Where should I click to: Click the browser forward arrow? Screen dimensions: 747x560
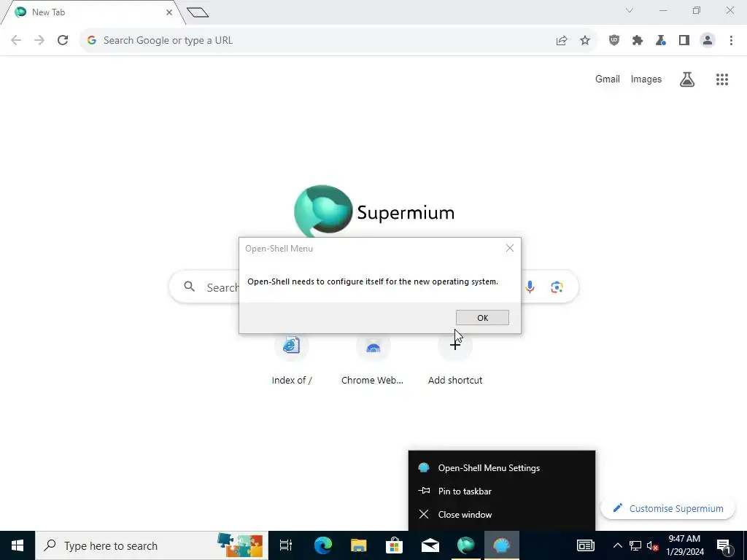[x=39, y=41]
